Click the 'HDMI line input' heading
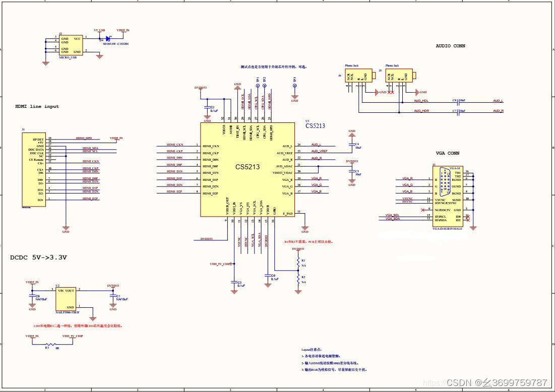The height and width of the screenshot is (392, 555). [37, 106]
